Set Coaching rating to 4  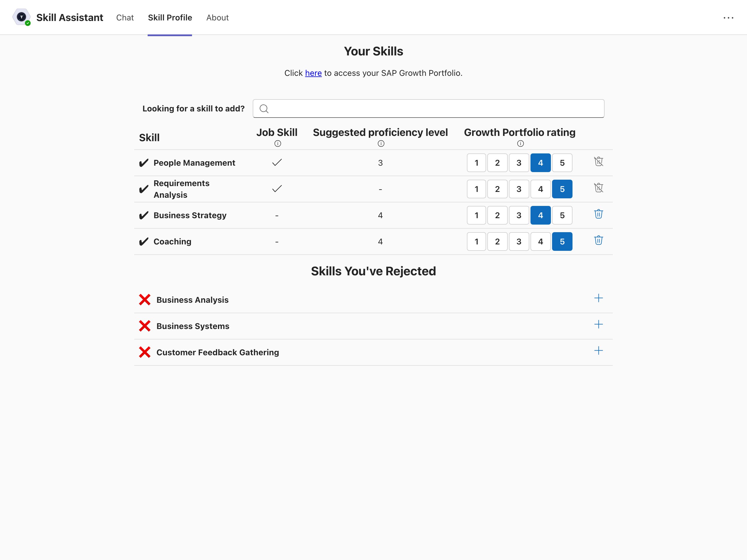pyautogui.click(x=541, y=242)
